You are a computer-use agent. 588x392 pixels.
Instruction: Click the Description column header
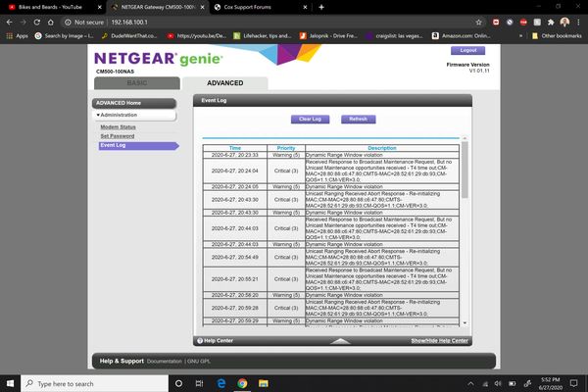pyautogui.click(x=382, y=148)
